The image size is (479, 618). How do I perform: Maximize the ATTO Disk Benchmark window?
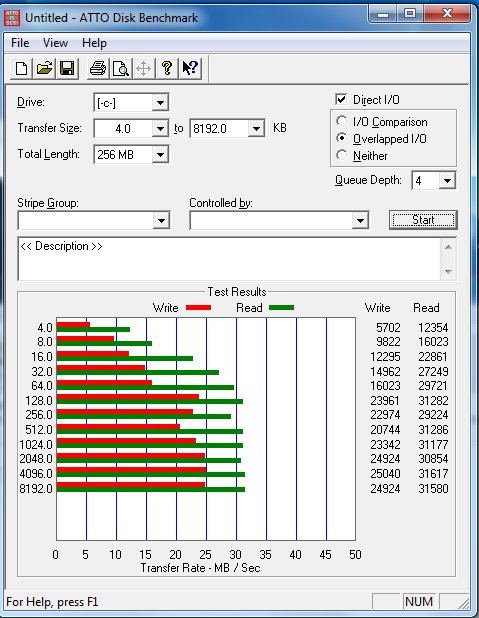tap(410, 14)
